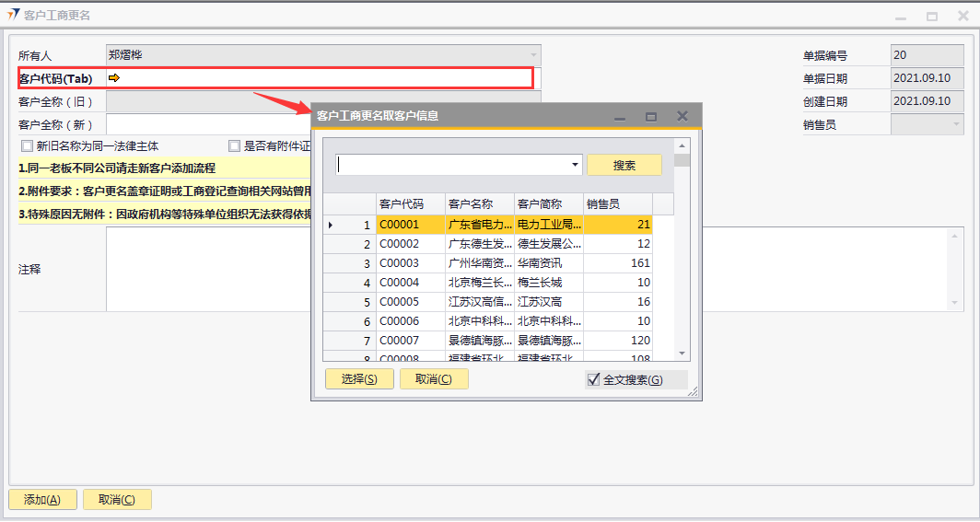Maximize the 客户工商更名取客户信息 dialog
980x522 pixels.
(651, 117)
